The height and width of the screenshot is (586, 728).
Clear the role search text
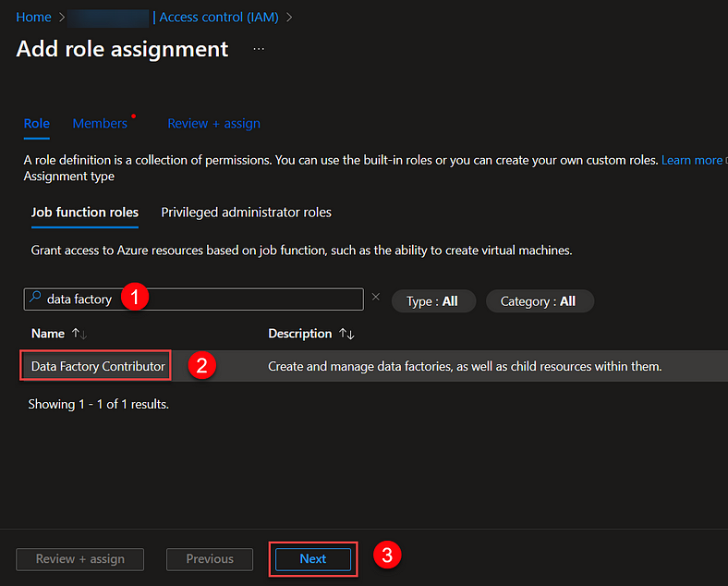pos(376,298)
